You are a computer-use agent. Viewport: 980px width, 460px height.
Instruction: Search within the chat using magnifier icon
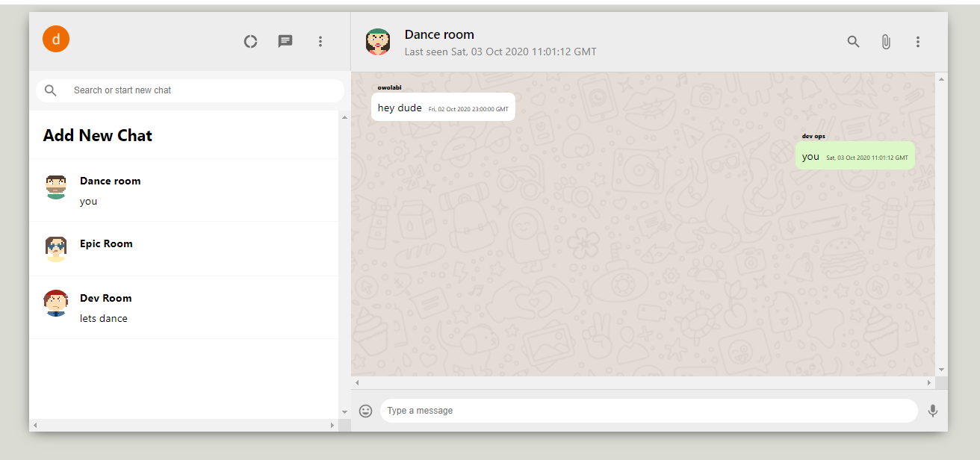coord(854,42)
